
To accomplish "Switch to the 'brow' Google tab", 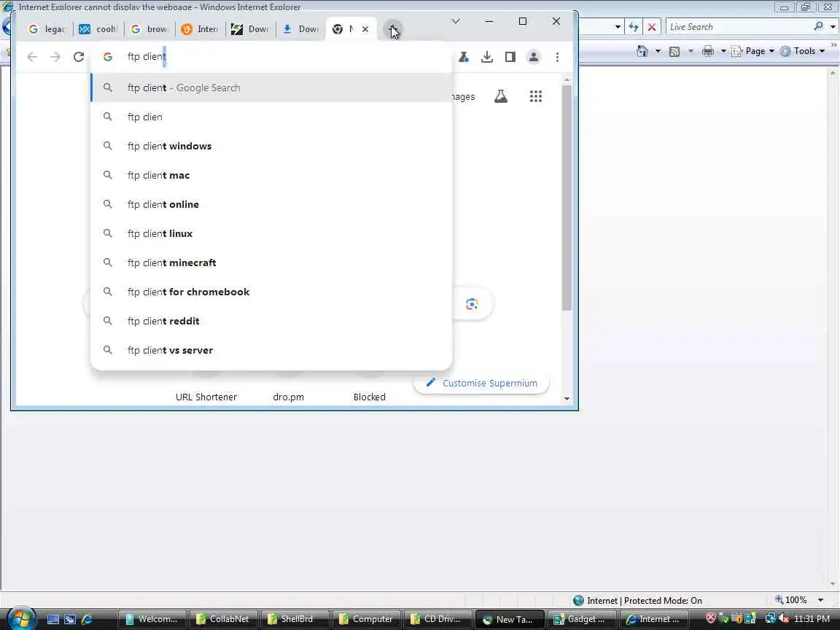I will point(149,29).
